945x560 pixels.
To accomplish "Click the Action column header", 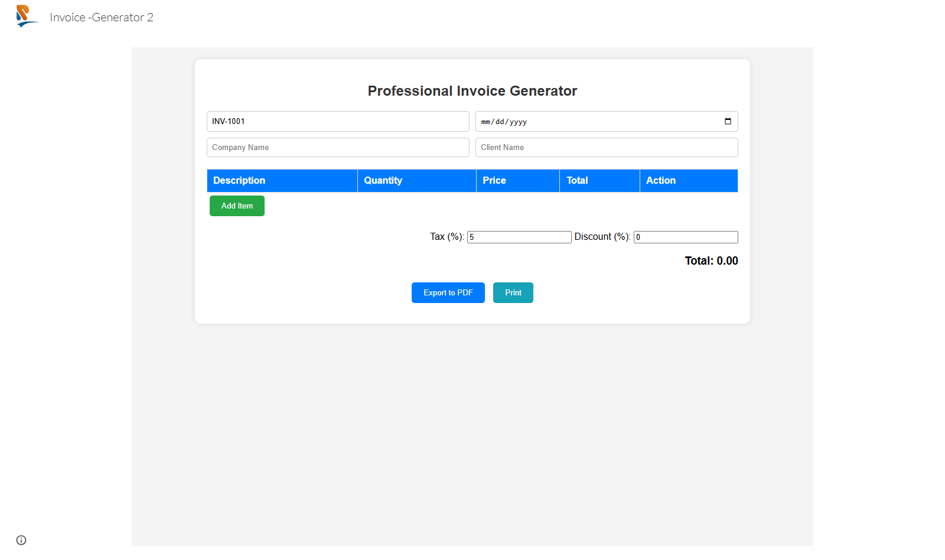I will 689,181.
